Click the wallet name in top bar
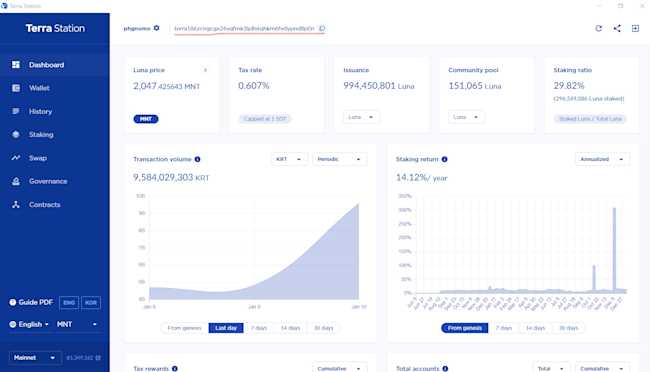The image size is (650, 372). pyautogui.click(x=137, y=29)
